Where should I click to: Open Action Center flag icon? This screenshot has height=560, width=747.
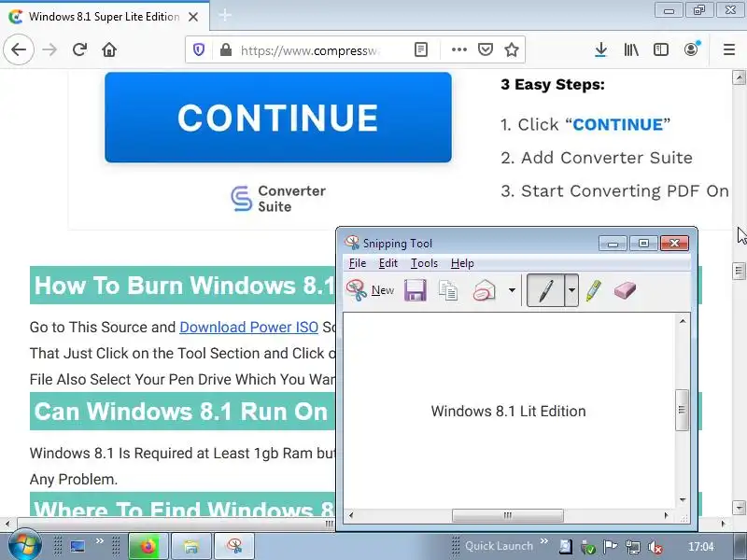611,547
